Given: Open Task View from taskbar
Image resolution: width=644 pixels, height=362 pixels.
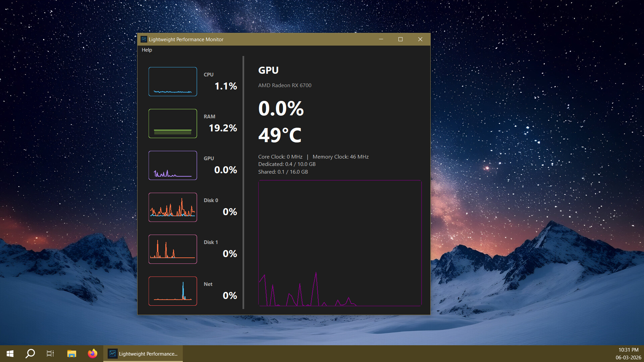Looking at the screenshot, I should [50, 354].
